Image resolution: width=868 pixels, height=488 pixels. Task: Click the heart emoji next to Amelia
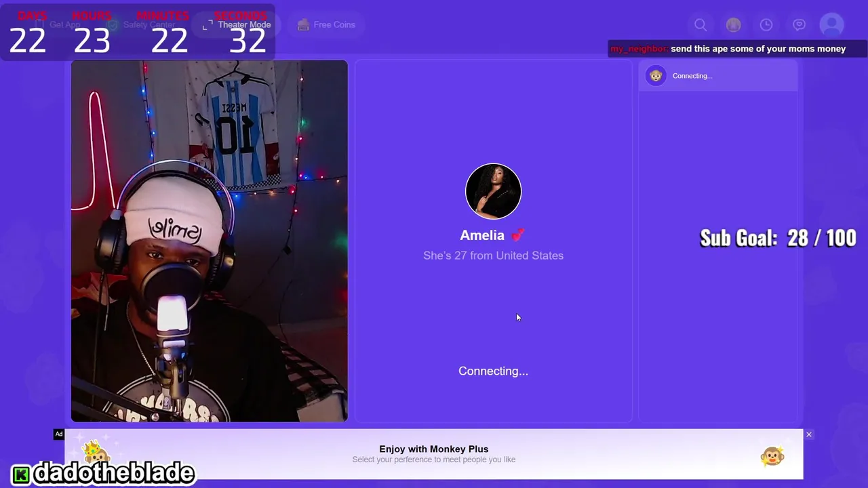(x=518, y=235)
